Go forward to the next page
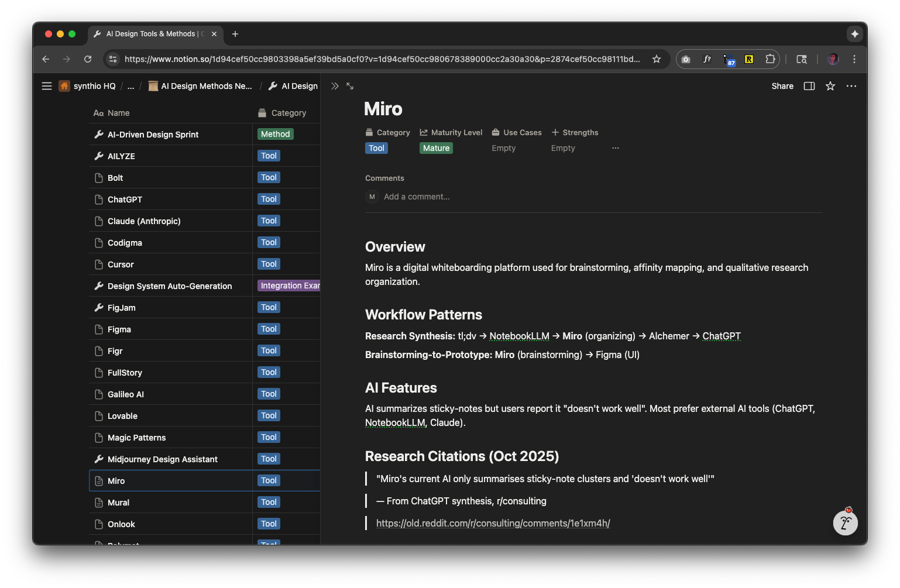This screenshot has height=588, width=900. (x=67, y=59)
